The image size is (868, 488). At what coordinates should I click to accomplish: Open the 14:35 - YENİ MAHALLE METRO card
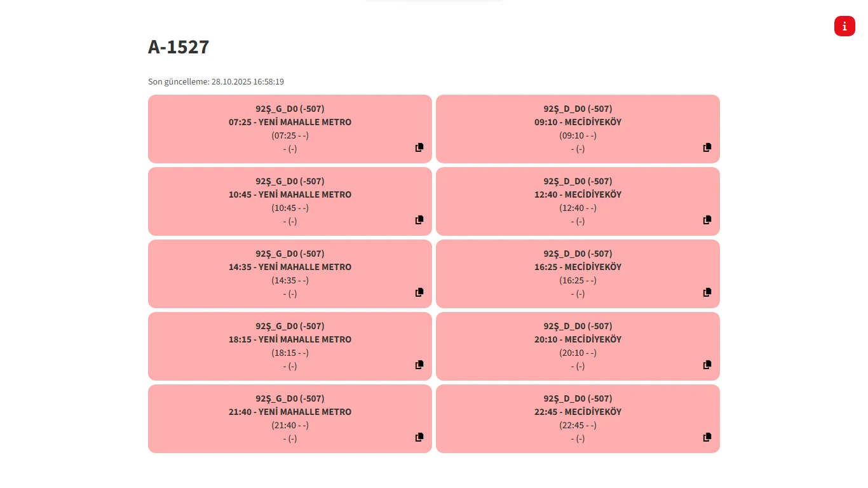(290, 267)
